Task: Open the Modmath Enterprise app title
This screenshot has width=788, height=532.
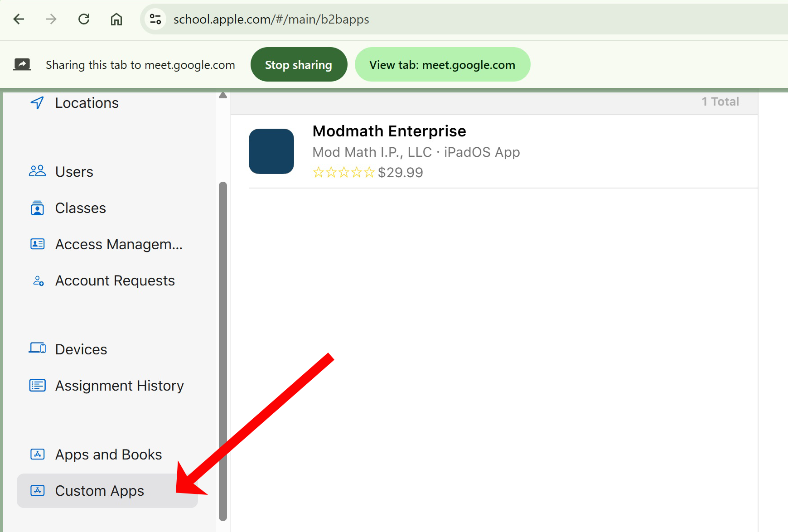Action: click(389, 131)
